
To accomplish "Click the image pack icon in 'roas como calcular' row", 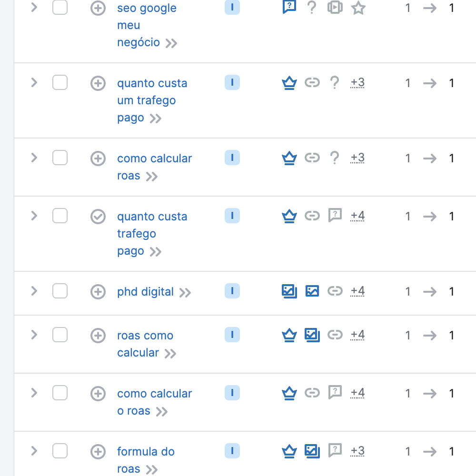I will pos(312,335).
